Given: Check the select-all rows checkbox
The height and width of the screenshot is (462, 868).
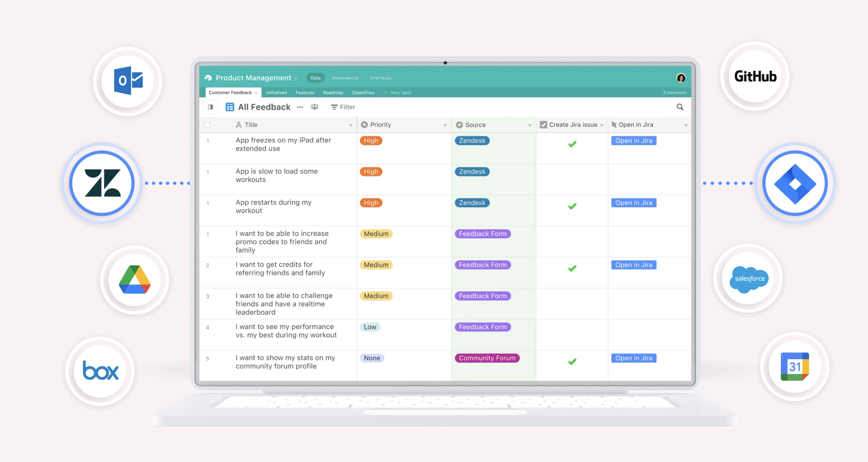Looking at the screenshot, I should [207, 125].
